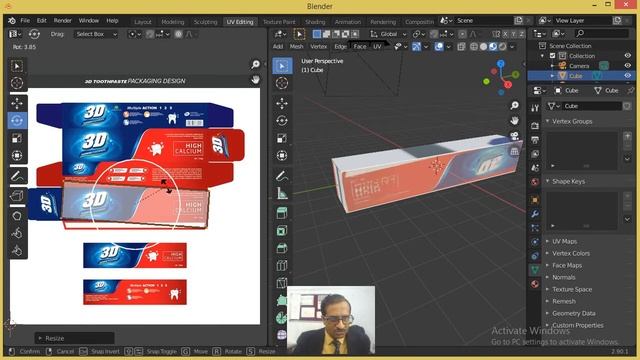Screen dimensions: 640x360
Task: Select the Transform tool in UV editor toolbar
Action: 17,156
